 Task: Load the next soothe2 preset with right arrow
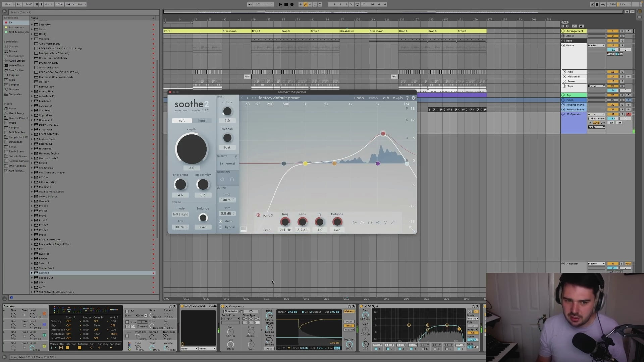click(248, 98)
